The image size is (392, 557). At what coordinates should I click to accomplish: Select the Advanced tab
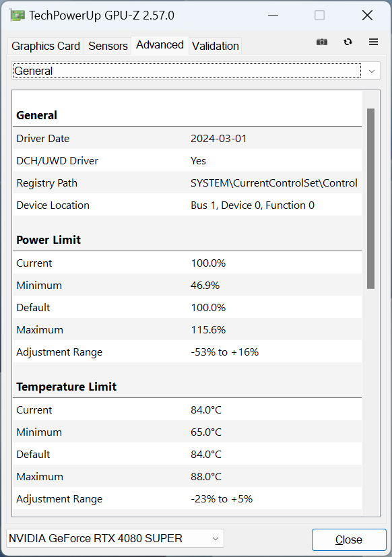pos(160,45)
